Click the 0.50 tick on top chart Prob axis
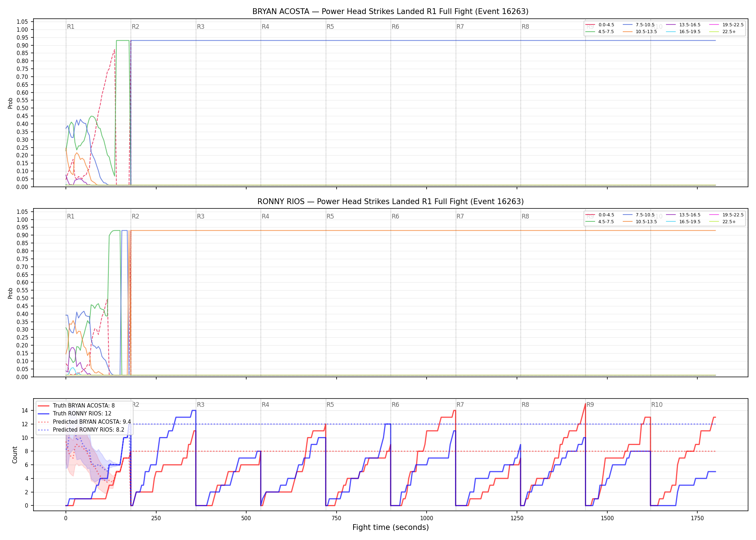 pos(22,108)
